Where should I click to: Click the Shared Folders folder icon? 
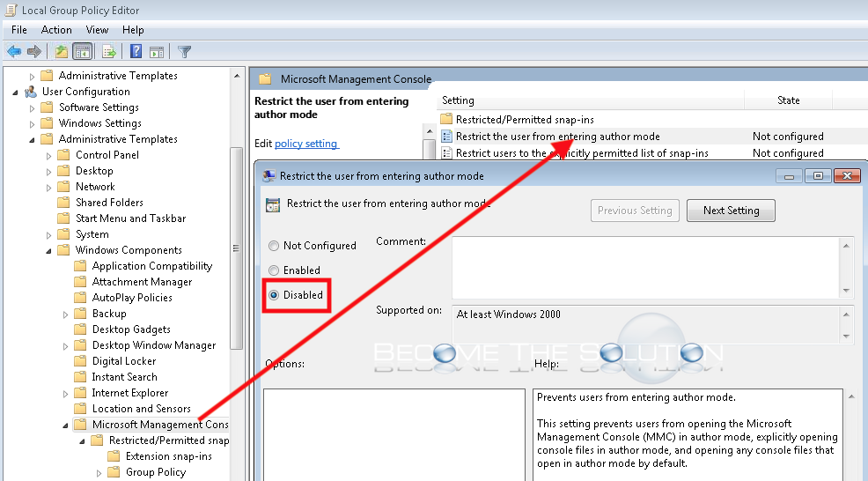point(63,203)
